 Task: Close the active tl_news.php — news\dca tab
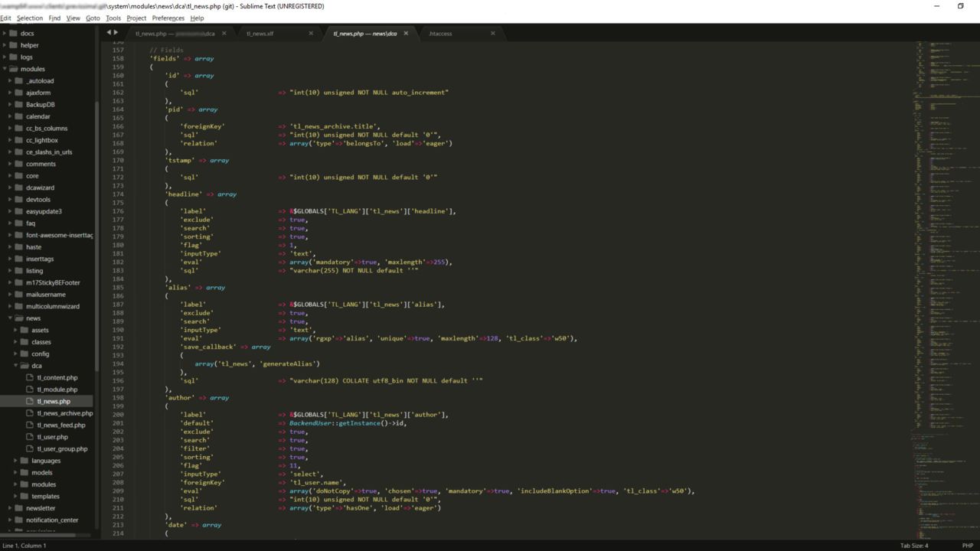(406, 33)
